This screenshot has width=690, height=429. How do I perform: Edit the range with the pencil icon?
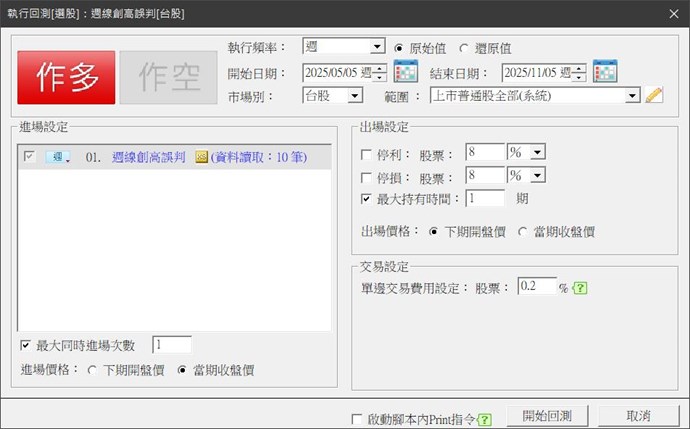[x=654, y=95]
